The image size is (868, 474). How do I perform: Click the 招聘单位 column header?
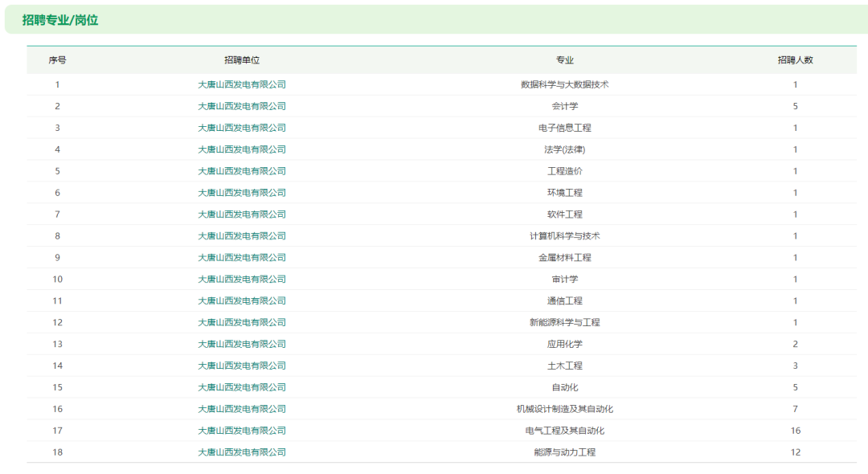tap(242, 60)
